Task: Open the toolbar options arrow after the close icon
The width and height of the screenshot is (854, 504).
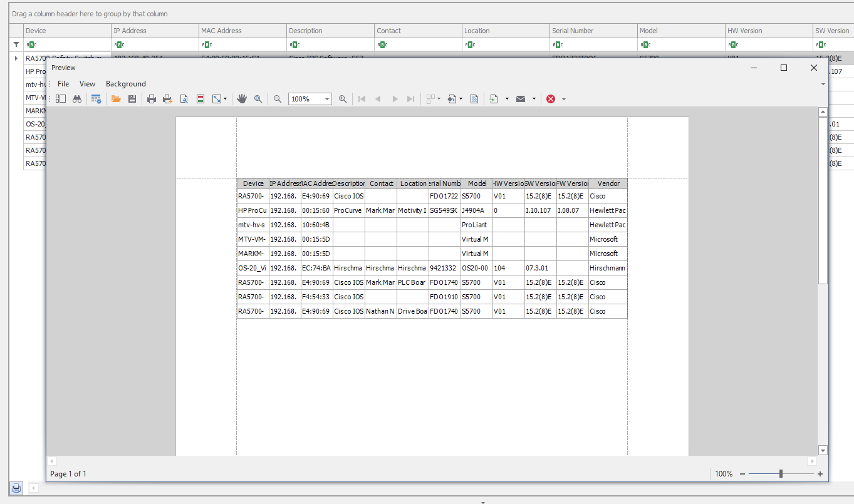Action: [x=564, y=99]
